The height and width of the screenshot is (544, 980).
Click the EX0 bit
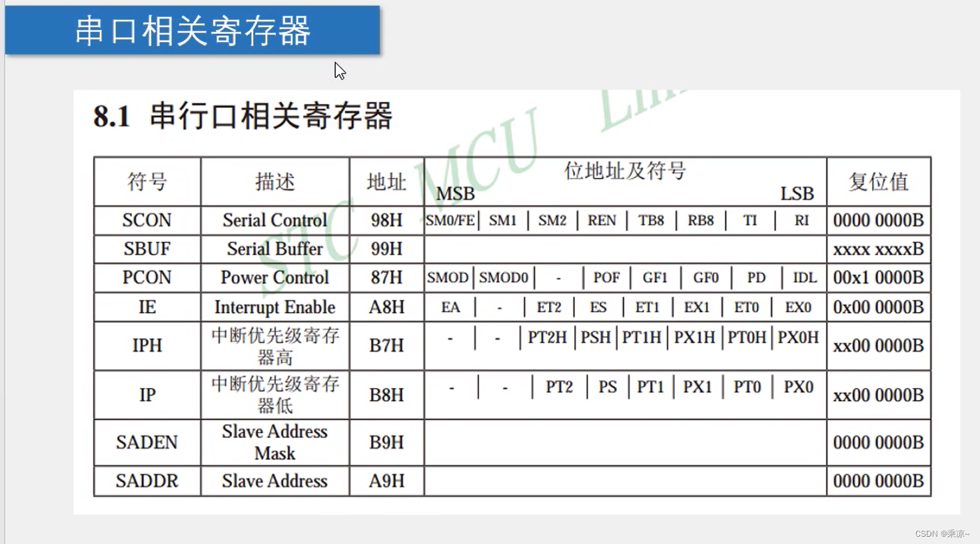[x=798, y=307]
